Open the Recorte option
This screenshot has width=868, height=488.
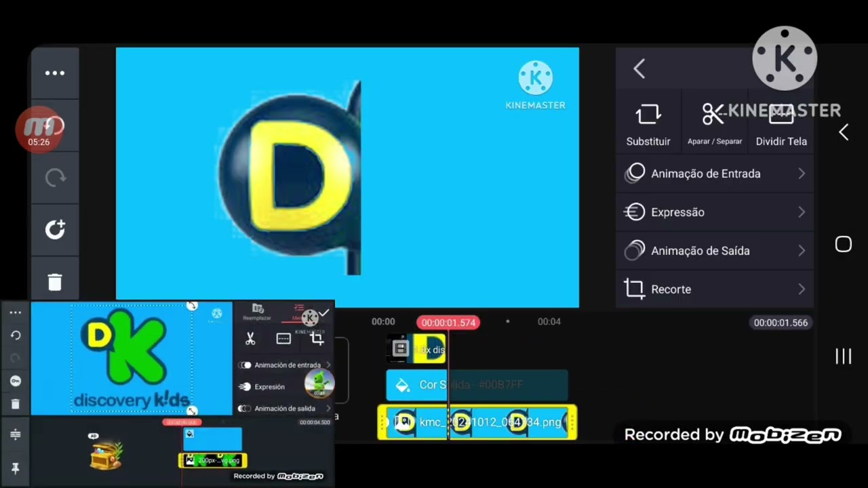[x=715, y=289]
